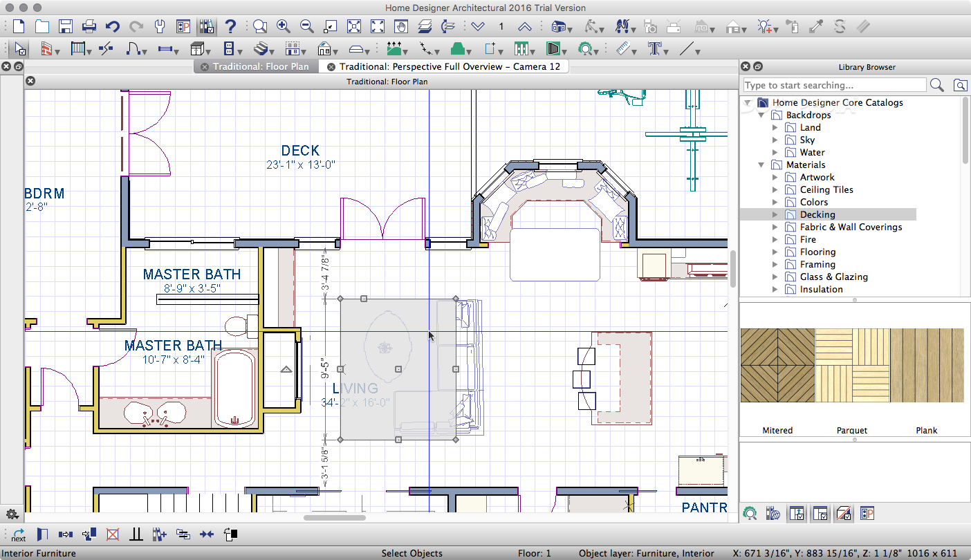Click the floor plan horizontal scrollbar

[x=335, y=517]
